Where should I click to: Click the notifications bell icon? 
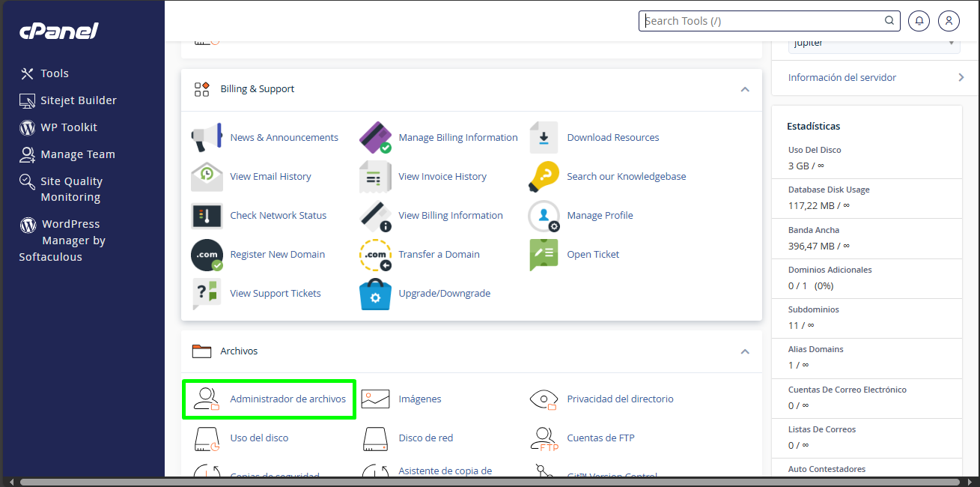coord(919,20)
